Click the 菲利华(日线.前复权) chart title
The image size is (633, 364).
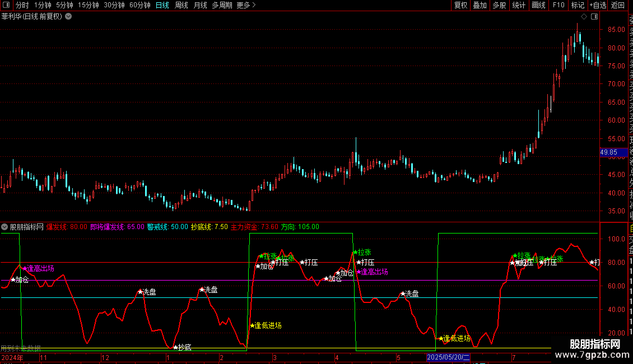point(32,16)
